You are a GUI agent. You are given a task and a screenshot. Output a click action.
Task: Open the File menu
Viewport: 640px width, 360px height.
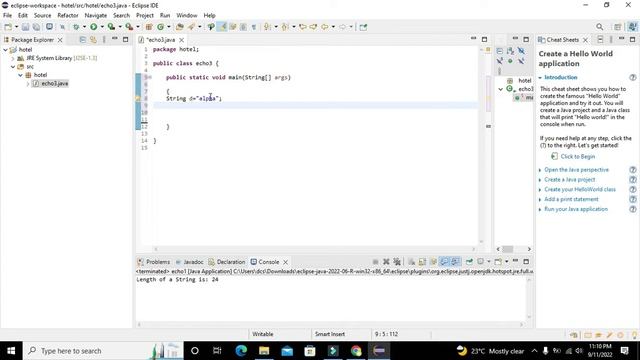(7, 15)
